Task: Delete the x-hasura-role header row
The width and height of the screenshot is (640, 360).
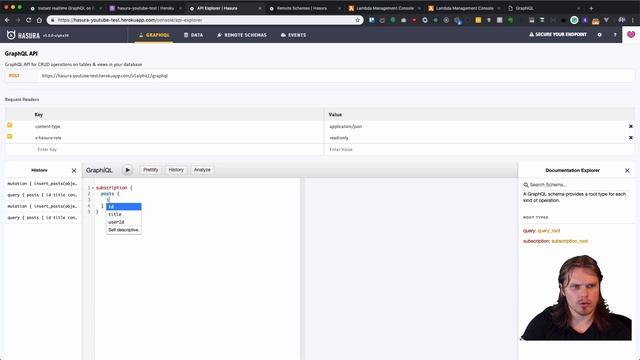Action: (631, 138)
